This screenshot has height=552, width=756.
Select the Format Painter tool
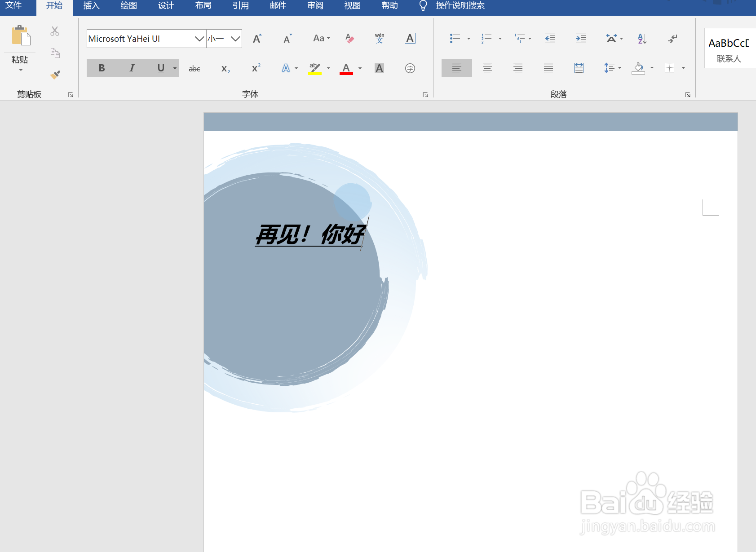(x=55, y=74)
